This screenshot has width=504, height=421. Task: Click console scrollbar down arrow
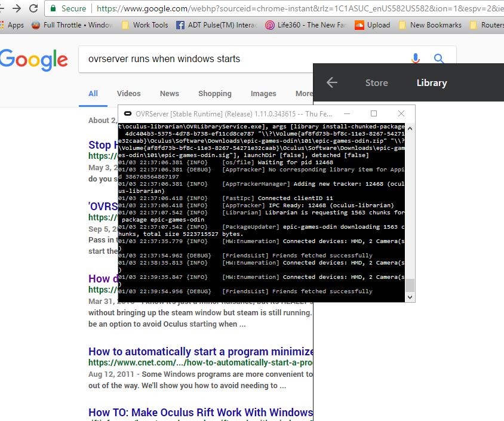(410, 297)
